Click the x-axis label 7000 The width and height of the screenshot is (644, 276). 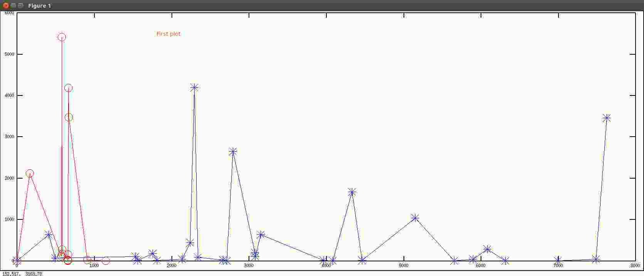click(x=558, y=266)
